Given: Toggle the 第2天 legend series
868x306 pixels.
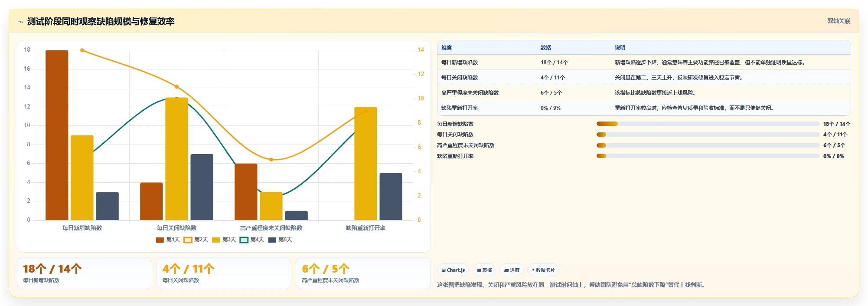Looking at the screenshot, I should tap(196, 240).
